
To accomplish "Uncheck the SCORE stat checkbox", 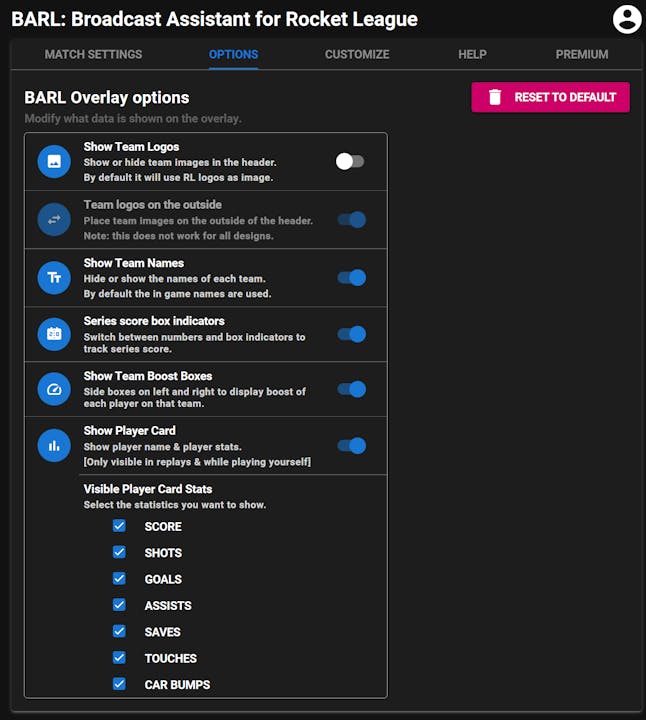I will point(120,526).
